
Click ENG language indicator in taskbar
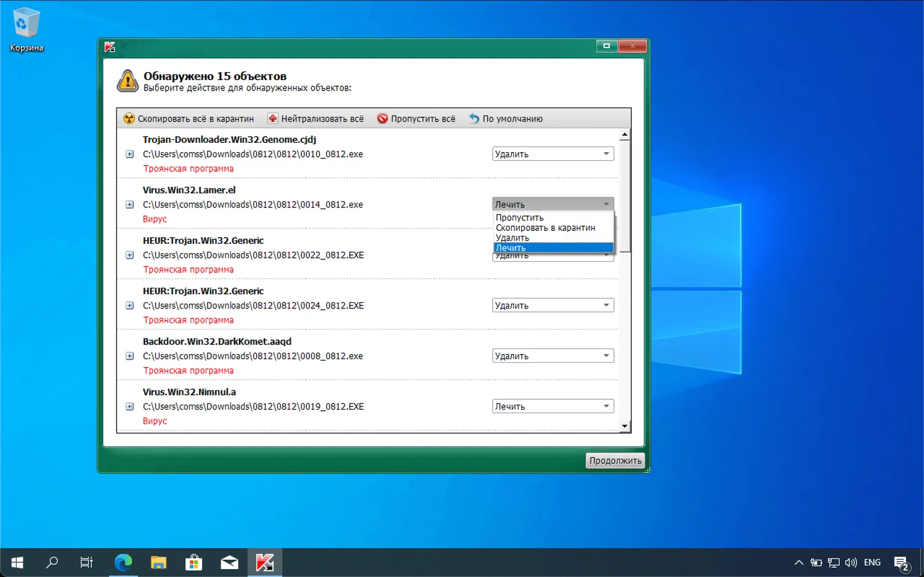(872, 562)
